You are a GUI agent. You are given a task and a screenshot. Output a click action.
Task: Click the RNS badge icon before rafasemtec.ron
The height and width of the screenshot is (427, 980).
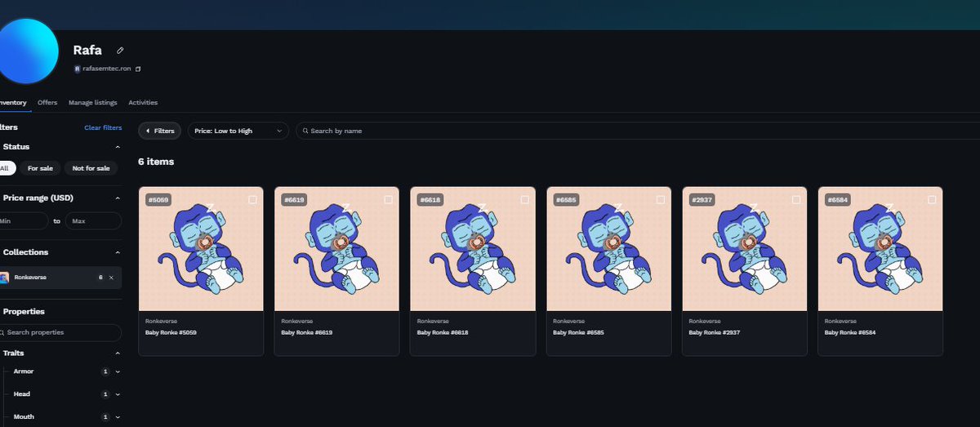(x=77, y=69)
